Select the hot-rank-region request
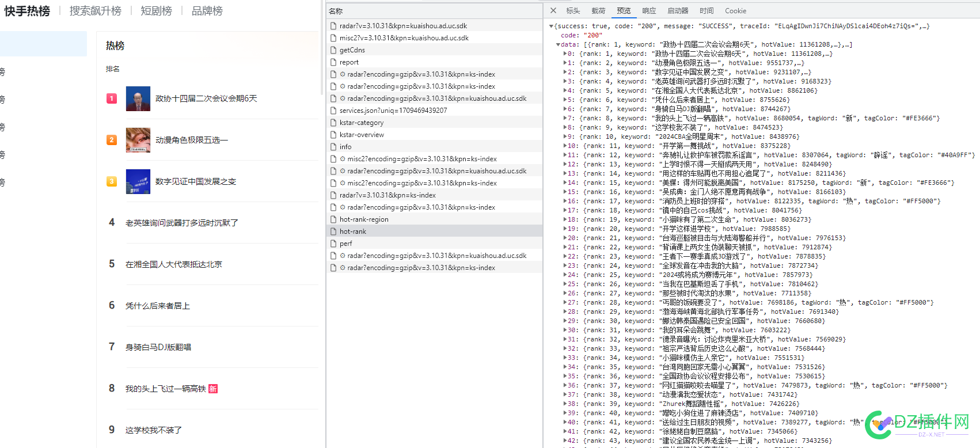Screen dimensions: 980x448 point(435,219)
